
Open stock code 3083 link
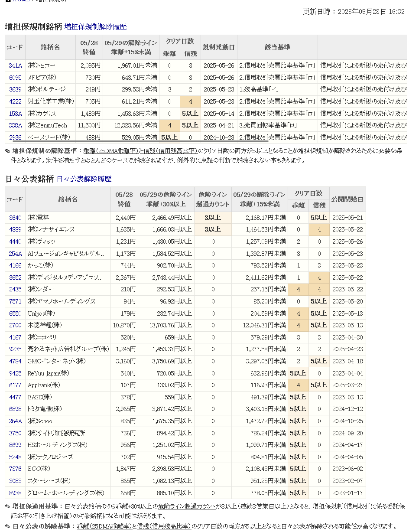(x=15, y=481)
